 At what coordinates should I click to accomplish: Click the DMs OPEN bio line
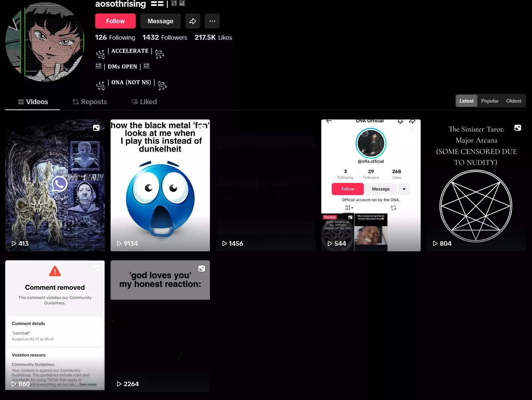tap(122, 67)
